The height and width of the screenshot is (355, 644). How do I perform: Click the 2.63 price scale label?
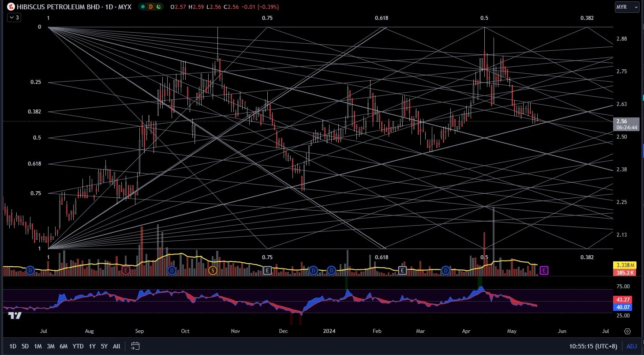[622, 104]
